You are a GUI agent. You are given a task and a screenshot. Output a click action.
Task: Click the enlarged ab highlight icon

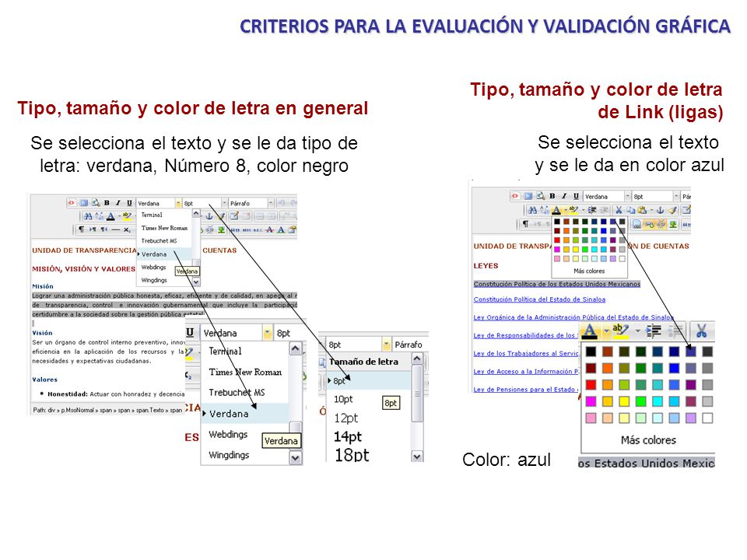pyautogui.click(x=620, y=330)
